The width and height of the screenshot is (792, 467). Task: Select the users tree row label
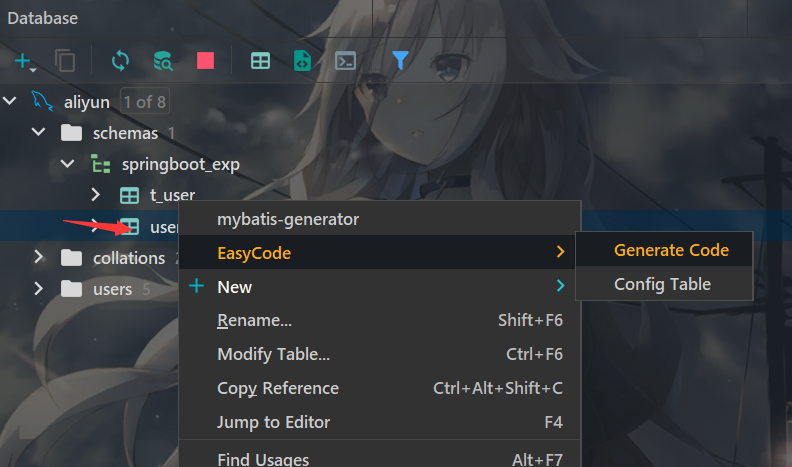click(x=112, y=289)
